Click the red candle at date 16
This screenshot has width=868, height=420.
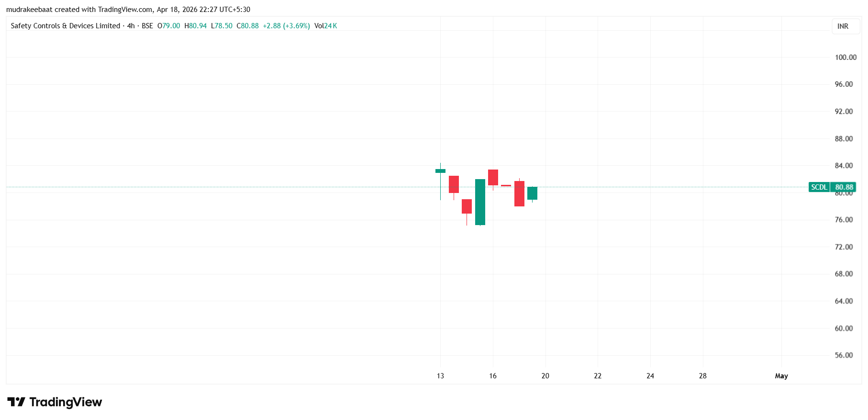coord(493,177)
